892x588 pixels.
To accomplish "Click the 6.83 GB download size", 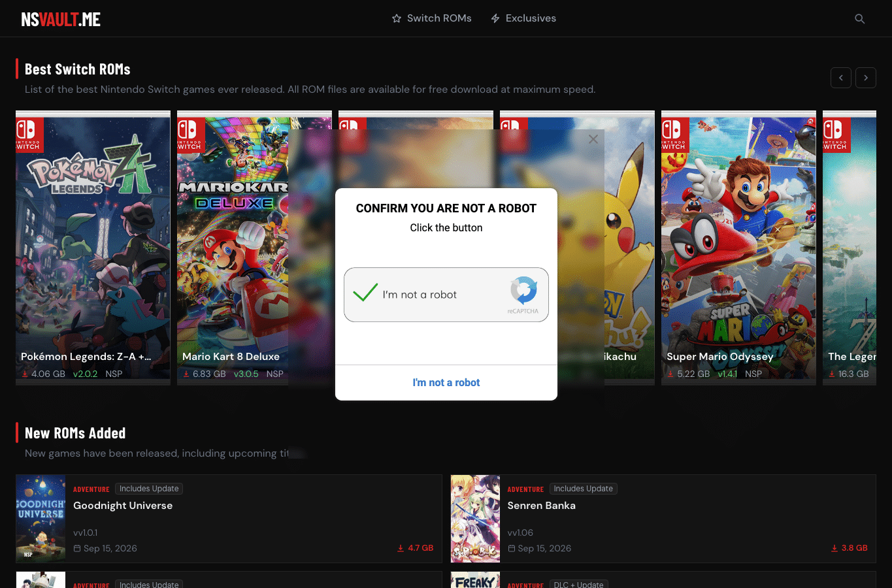I will pos(209,374).
